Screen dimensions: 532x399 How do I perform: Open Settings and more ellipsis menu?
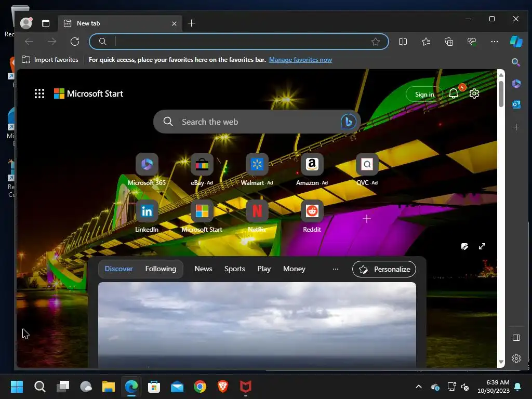(x=495, y=42)
